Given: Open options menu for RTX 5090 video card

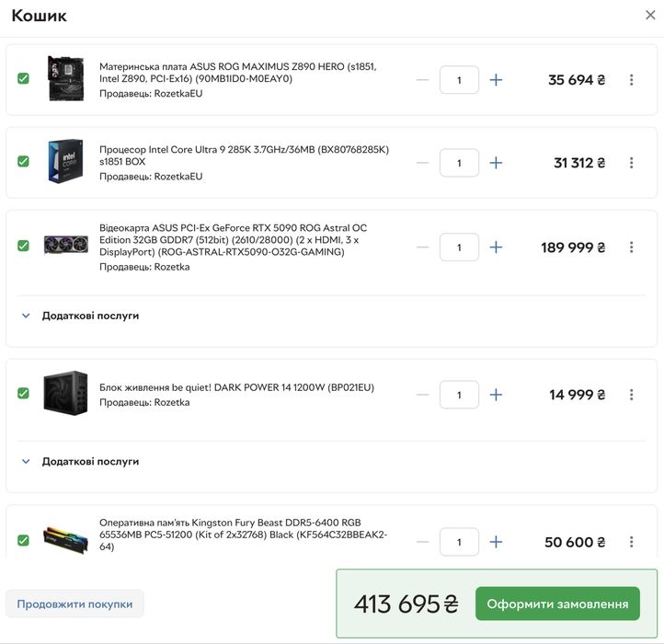Looking at the screenshot, I should click(x=631, y=247).
